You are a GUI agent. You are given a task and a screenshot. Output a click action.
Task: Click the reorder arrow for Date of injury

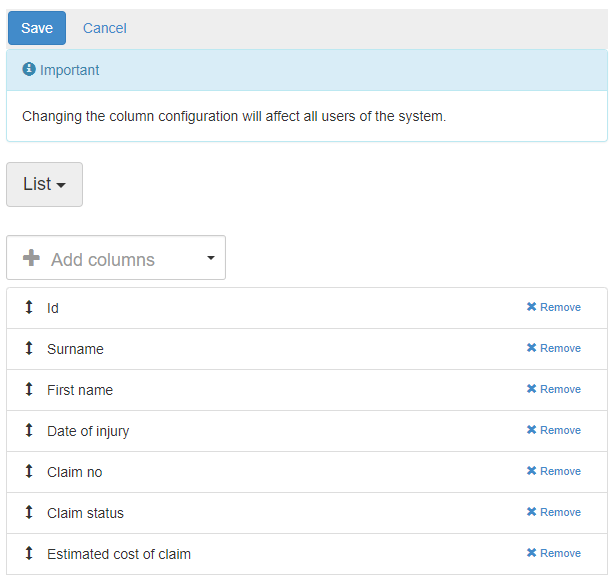coord(29,430)
